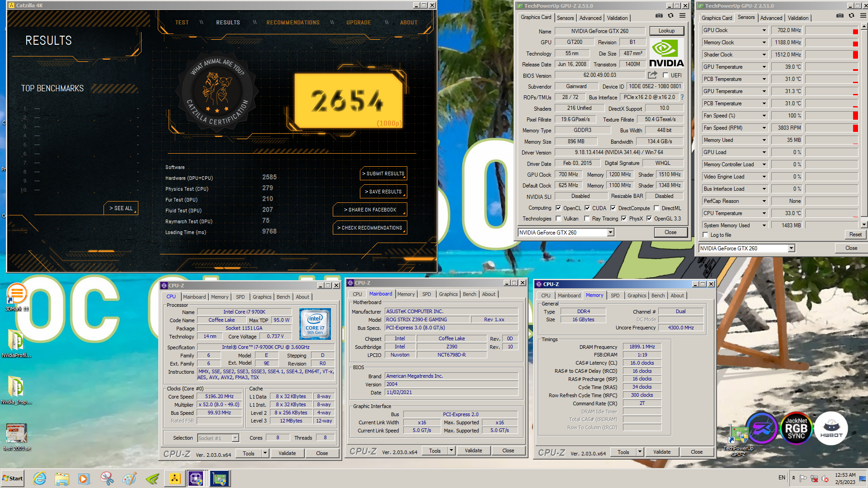868x488 pixels.
Task: Switch to Catzilla UPGRADE tab
Action: (359, 23)
